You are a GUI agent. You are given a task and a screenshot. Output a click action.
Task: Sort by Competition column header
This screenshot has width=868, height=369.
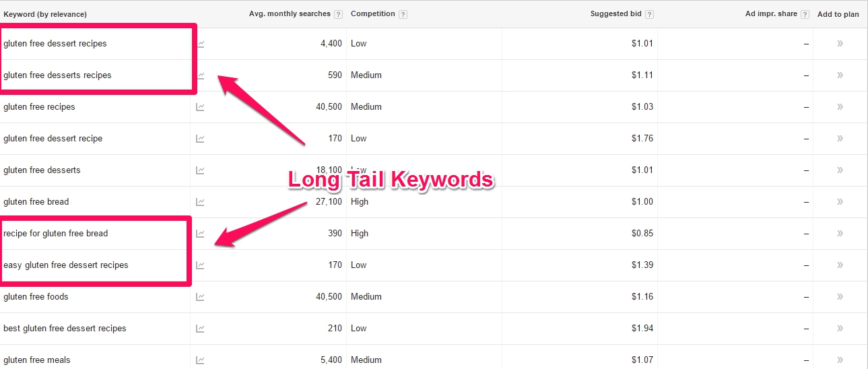(x=373, y=14)
